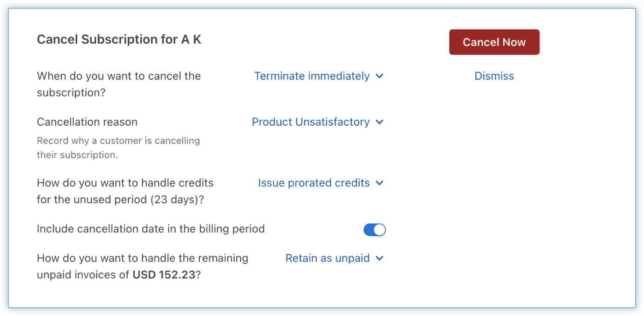Viewport: 644px width, 316px height.
Task: Click the chevron next to Retain as unpaid
Action: coord(379,258)
